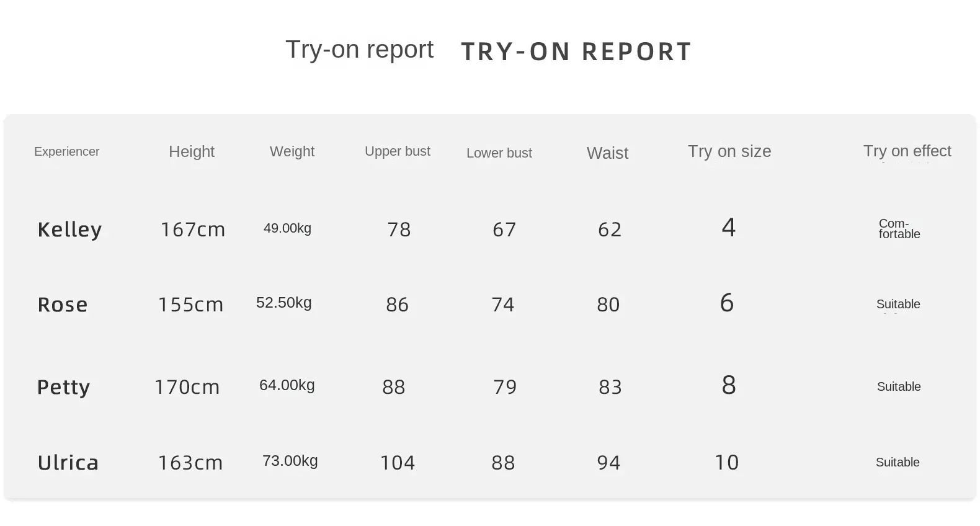Select the Weight column header
Image resolution: width=980 pixels, height=526 pixels.
coord(292,152)
